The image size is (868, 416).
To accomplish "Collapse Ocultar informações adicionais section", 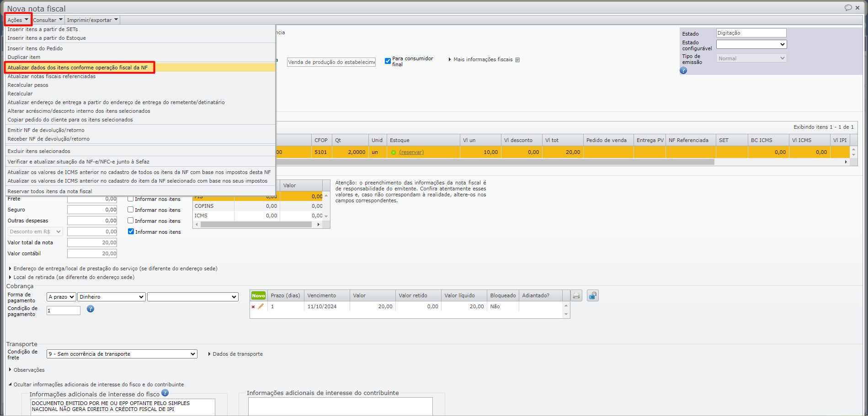I will coord(96,384).
